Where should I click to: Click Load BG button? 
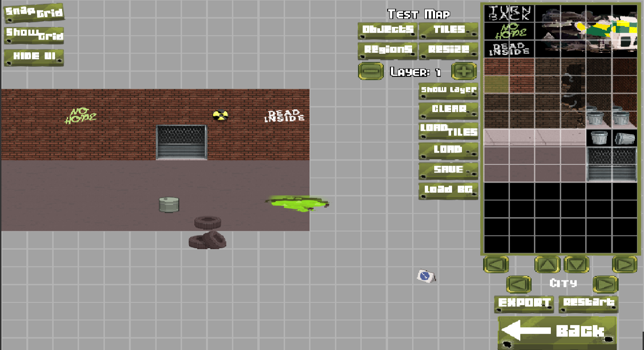pyautogui.click(x=448, y=191)
